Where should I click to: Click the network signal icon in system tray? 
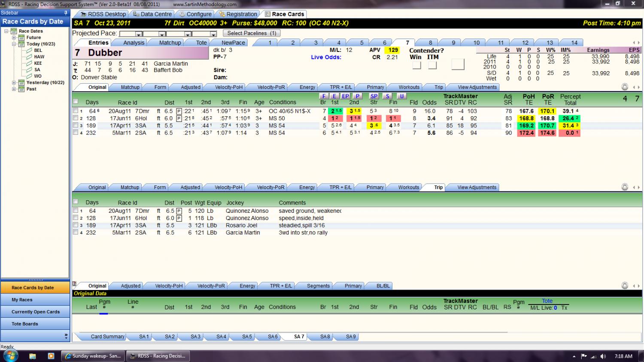594,356
